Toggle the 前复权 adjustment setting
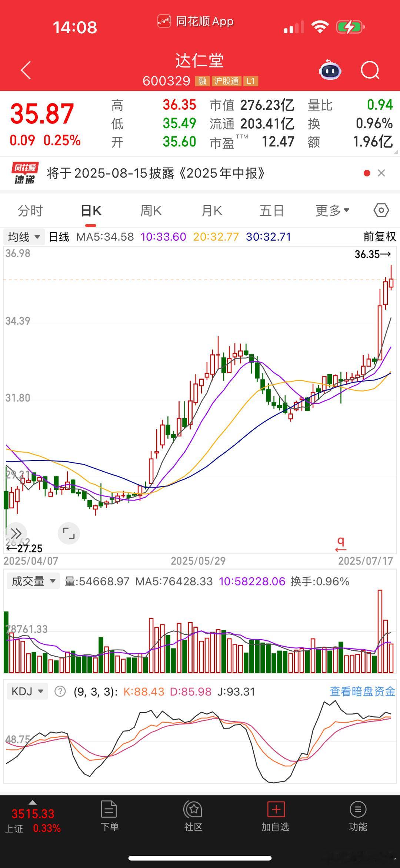 pos(380,237)
